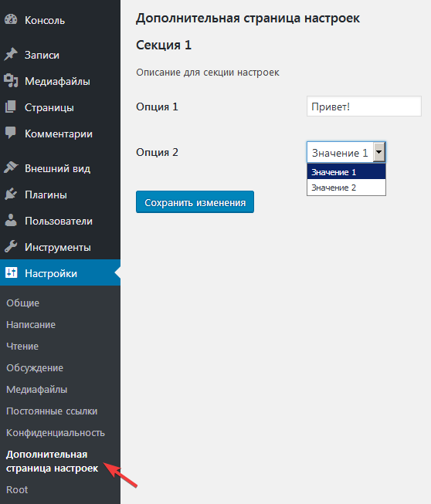Click the Медиафайлы media icon in main menu
Viewport: 431px width, 504px height.
pos(11,81)
